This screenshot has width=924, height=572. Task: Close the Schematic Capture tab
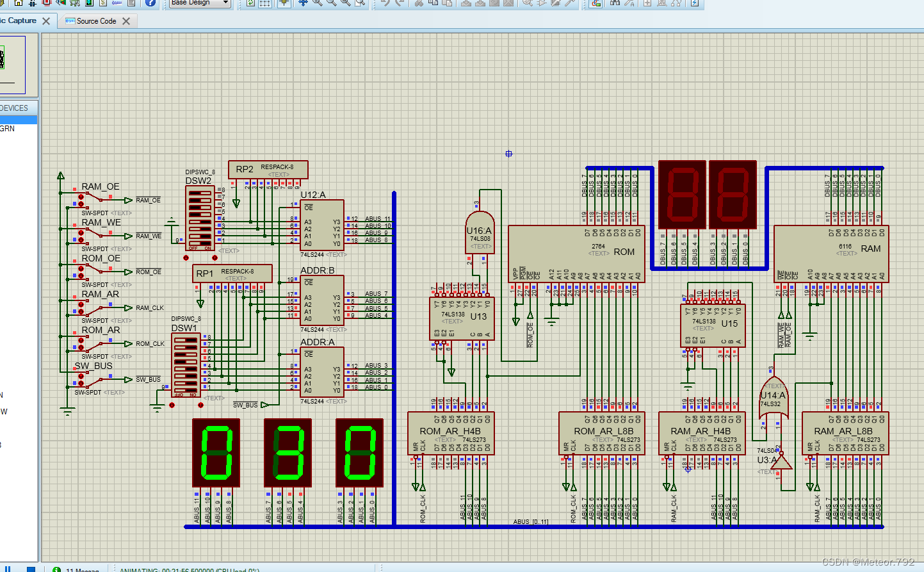coord(46,21)
